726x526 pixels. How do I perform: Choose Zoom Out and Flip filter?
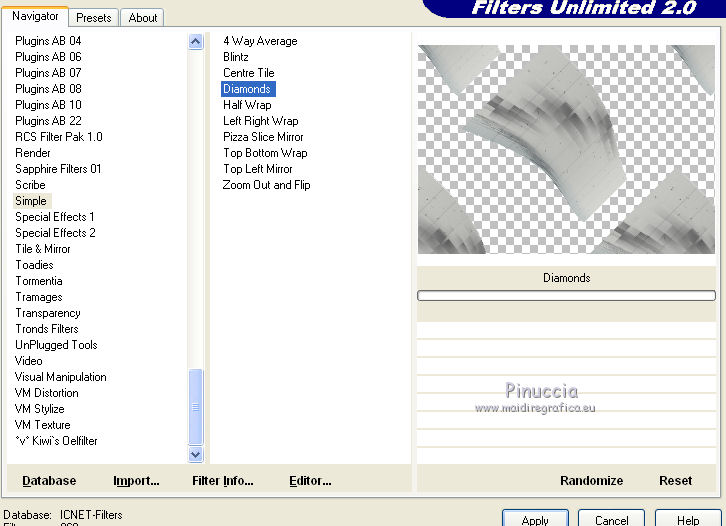[x=266, y=185]
